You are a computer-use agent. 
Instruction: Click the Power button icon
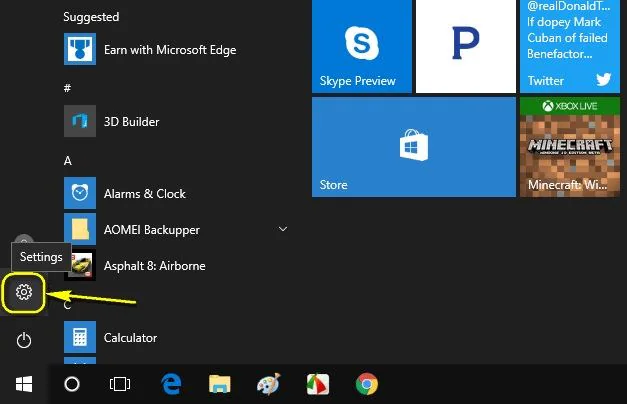(25, 341)
